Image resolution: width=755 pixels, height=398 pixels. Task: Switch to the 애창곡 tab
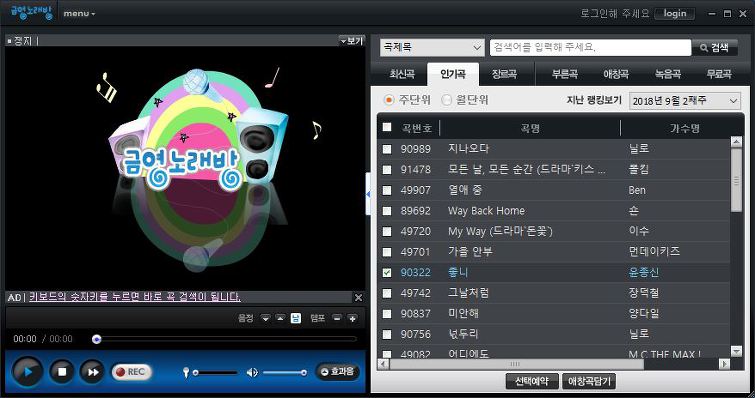[x=616, y=74]
